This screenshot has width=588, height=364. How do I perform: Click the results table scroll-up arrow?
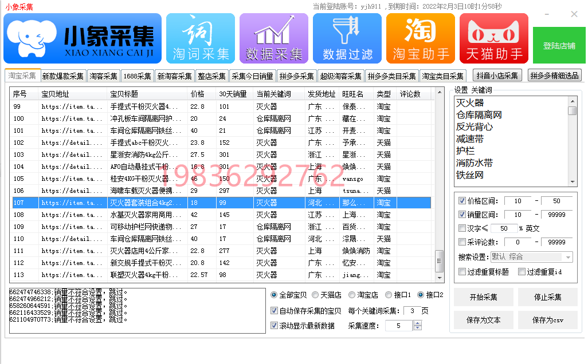[439, 92]
